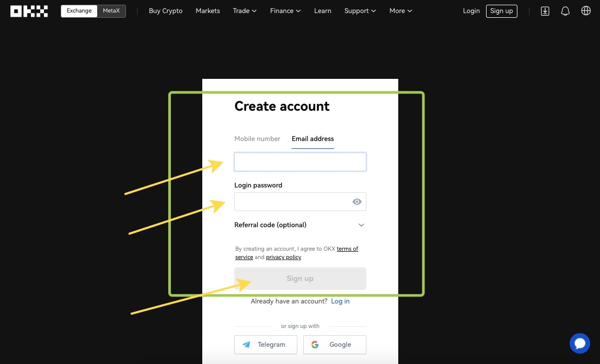The width and height of the screenshot is (600, 364).
Task: Open the privacy policy link
Action: click(x=284, y=257)
